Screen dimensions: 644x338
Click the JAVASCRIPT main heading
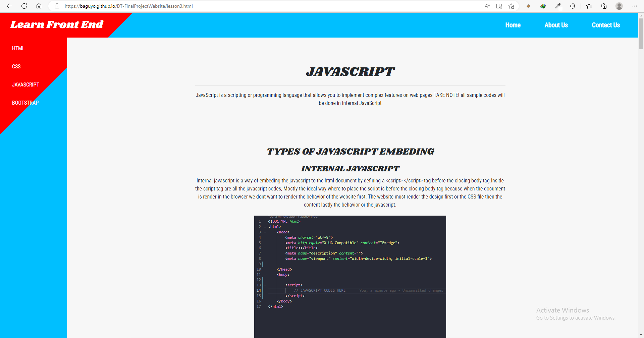[x=350, y=72]
